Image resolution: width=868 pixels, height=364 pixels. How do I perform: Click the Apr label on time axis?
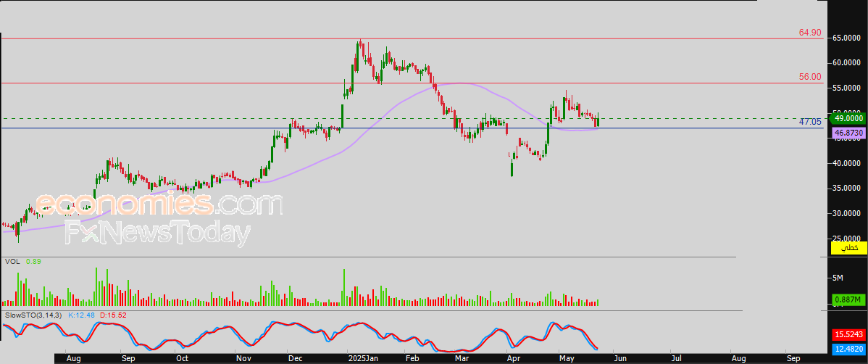point(513,358)
